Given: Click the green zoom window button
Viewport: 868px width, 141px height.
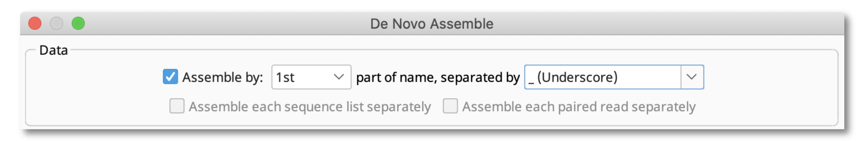Looking at the screenshot, I should point(78,23).
